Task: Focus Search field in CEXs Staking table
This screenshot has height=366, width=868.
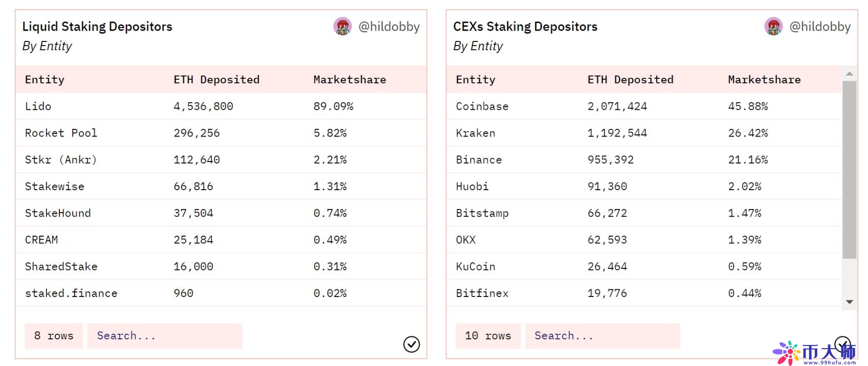Action: tap(602, 336)
